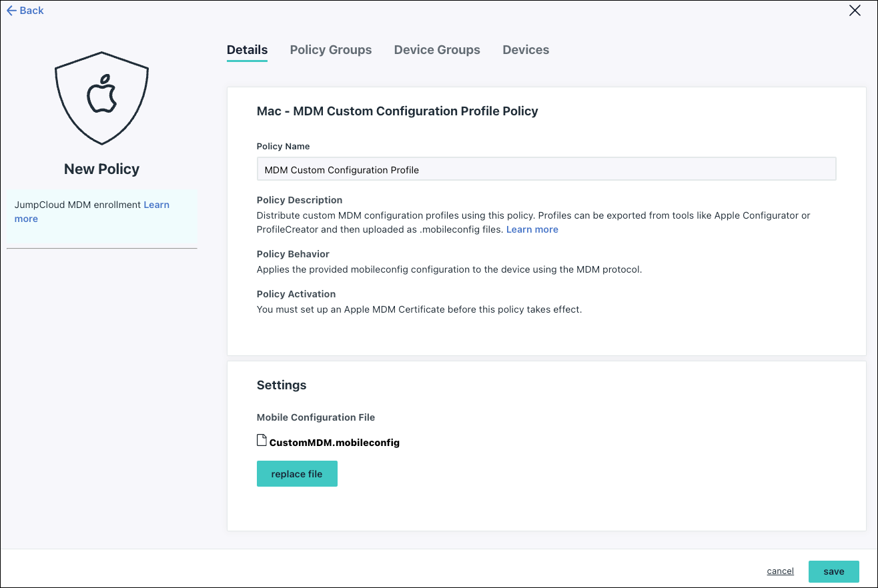The image size is (878, 588).
Task: Click the Mobile Configuration File label
Action: point(316,417)
